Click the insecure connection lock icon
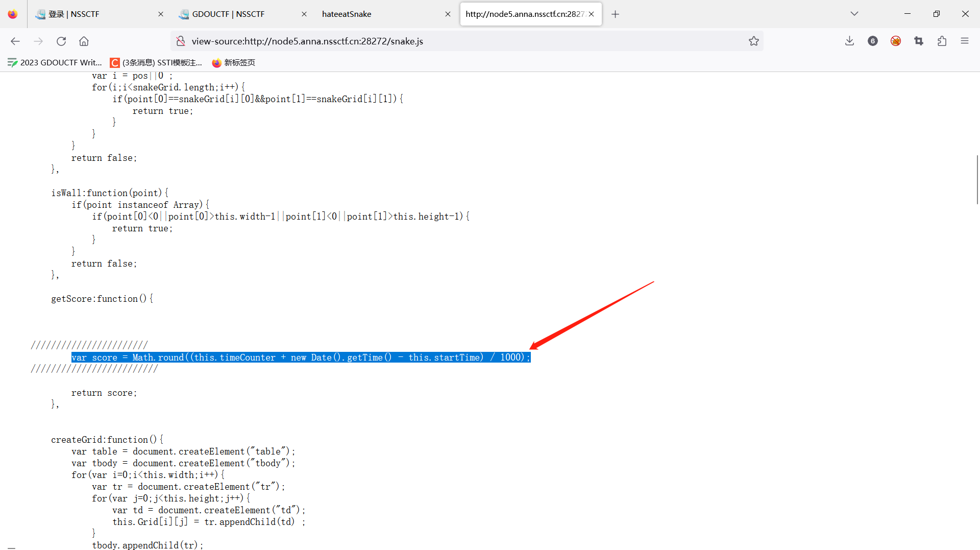Screen dimensions: 980x550 click(180, 41)
